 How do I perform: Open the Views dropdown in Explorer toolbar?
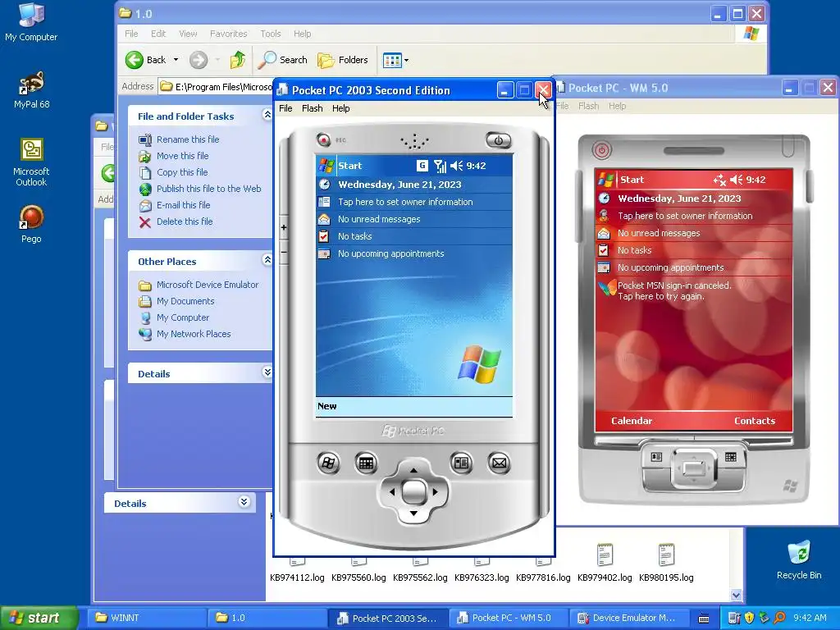tap(406, 60)
